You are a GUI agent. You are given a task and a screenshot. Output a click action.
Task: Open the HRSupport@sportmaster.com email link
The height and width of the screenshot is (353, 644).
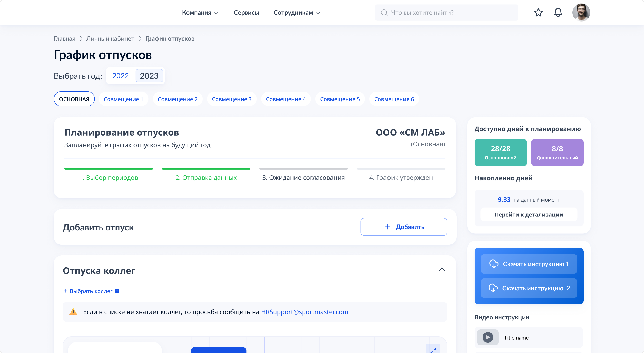304,312
